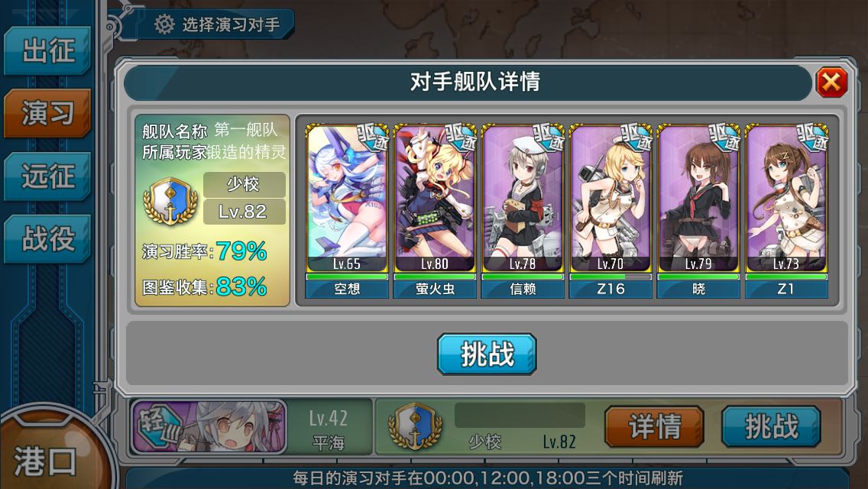This screenshot has width=868, height=489.
Task: Open the 远征 tab
Action: click(47, 176)
